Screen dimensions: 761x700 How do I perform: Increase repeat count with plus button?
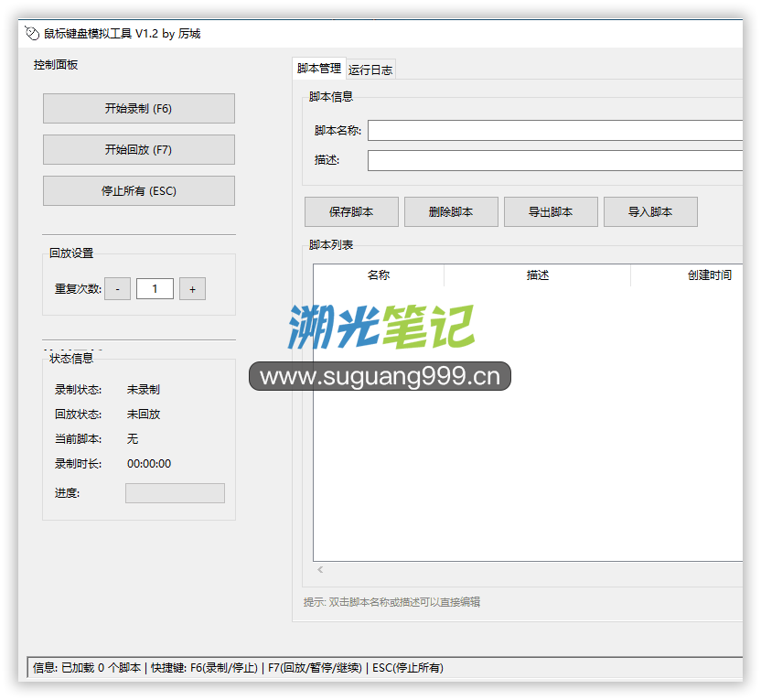pyautogui.click(x=192, y=289)
